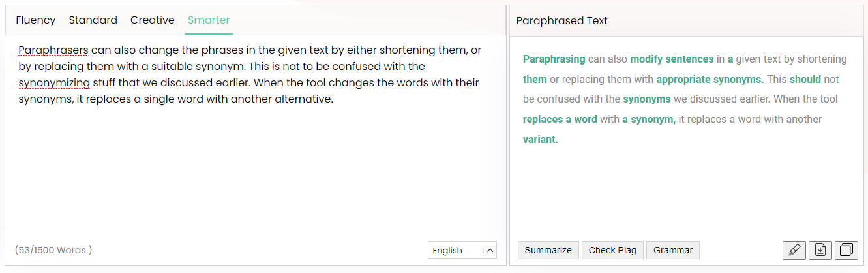This screenshot has width=868, height=273.
Task: Run the Check Plag button
Action: click(613, 250)
